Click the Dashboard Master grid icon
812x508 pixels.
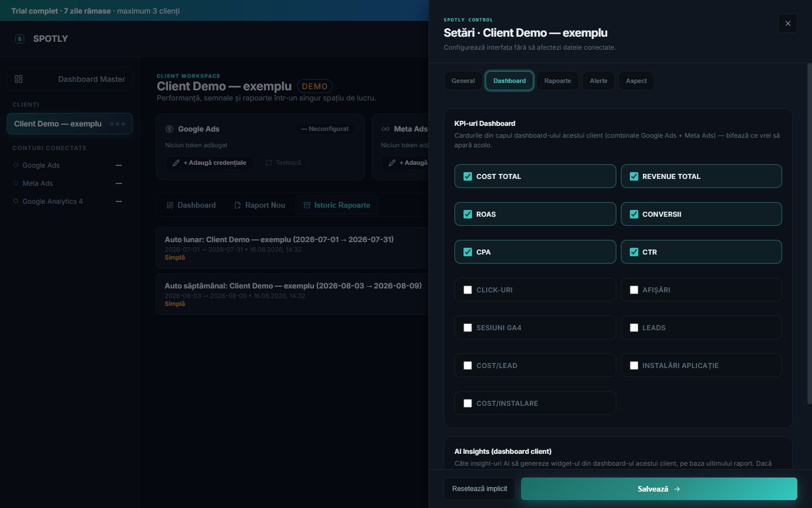coord(19,79)
